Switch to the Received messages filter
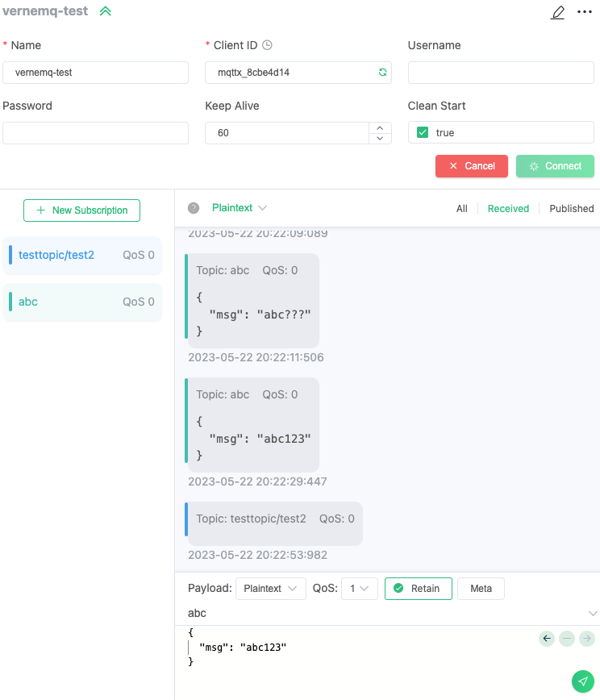Screen dimensions: 600x700 click(508, 209)
